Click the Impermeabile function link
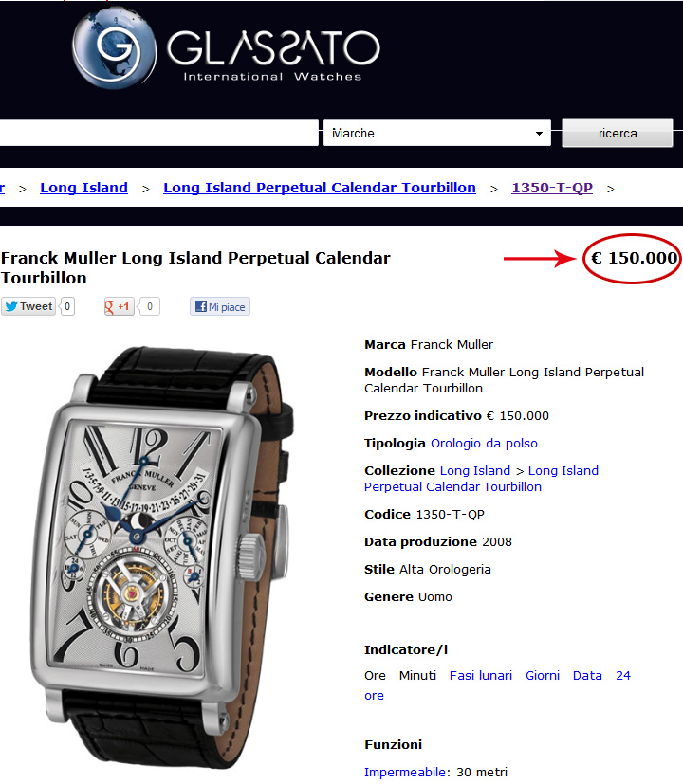Viewport: 683px width, 784px height. (405, 772)
